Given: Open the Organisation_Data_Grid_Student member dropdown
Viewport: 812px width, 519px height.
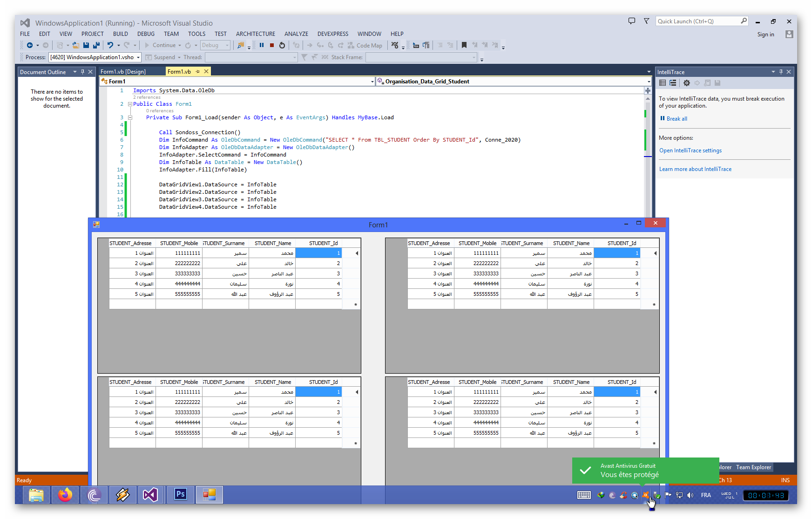Looking at the screenshot, I should (x=649, y=82).
